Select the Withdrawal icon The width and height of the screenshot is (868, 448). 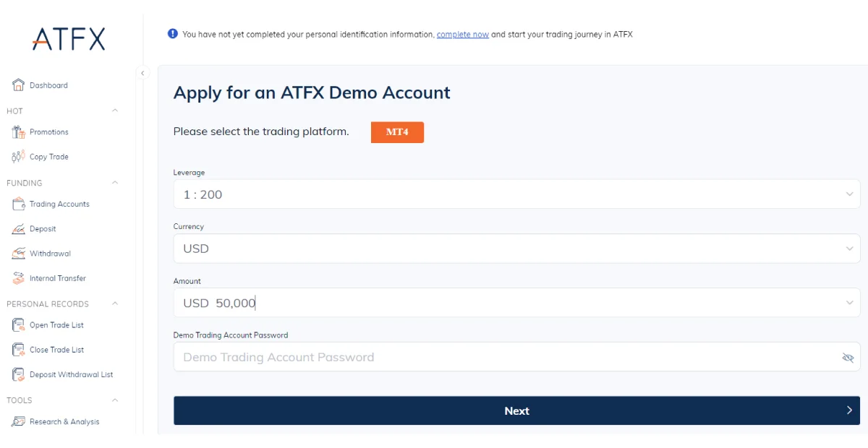[17, 253]
